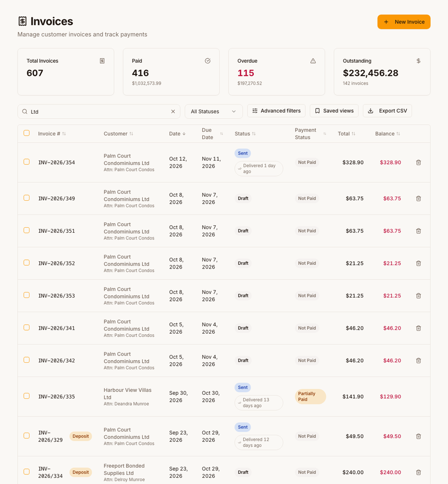The width and height of the screenshot is (448, 484).
Task: Click the Partially Paid badge
Action: coord(310,397)
